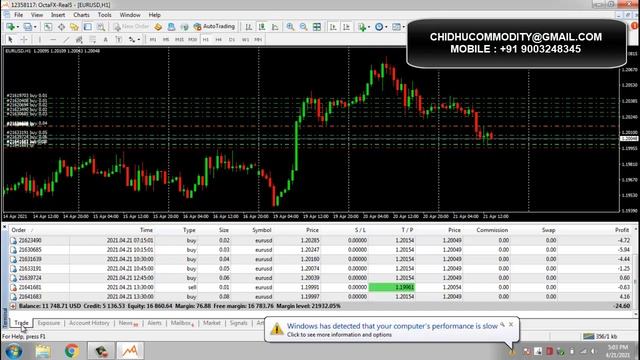Switch timeframe to H4
The height and width of the screenshot is (360, 640).
click(219, 40)
